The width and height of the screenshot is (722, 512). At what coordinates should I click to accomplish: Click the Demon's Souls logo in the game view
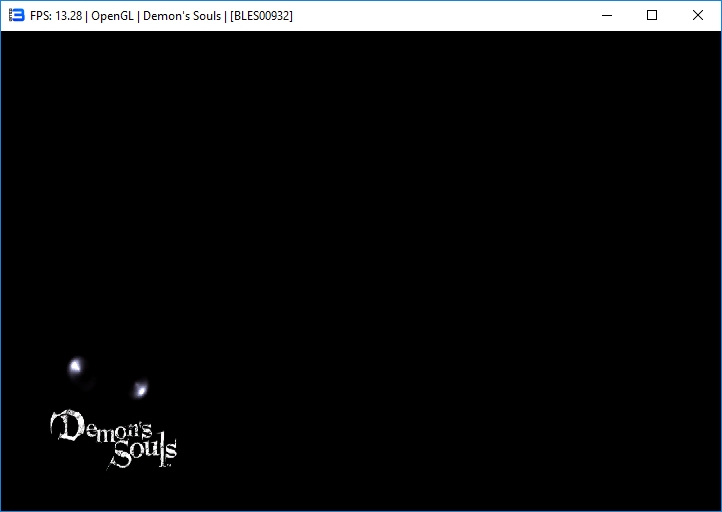coord(114,439)
